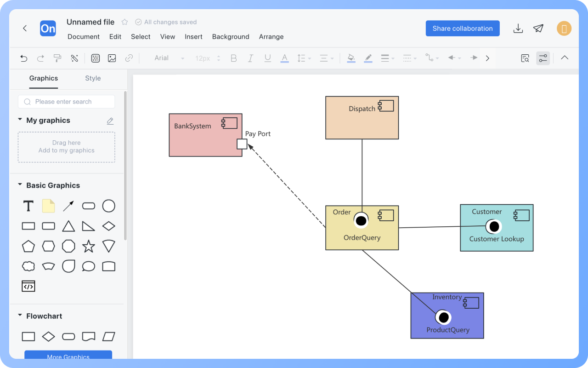The image size is (588, 368).
Task: Open the Edit menu
Action: (115, 37)
